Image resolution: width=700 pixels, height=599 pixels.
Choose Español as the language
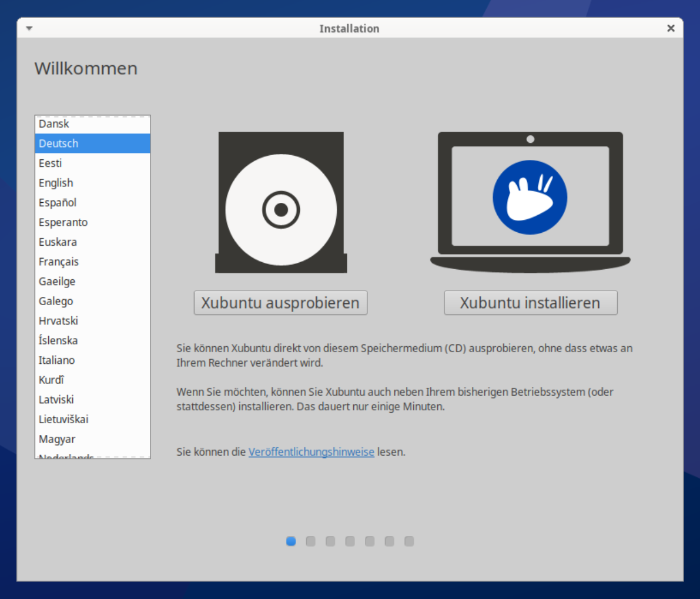pos(58,203)
